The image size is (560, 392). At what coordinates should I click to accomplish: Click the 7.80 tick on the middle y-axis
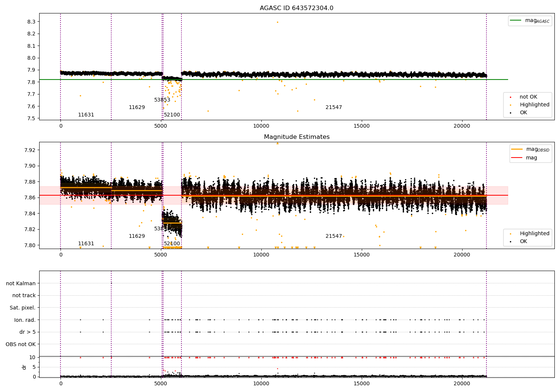coord(30,246)
